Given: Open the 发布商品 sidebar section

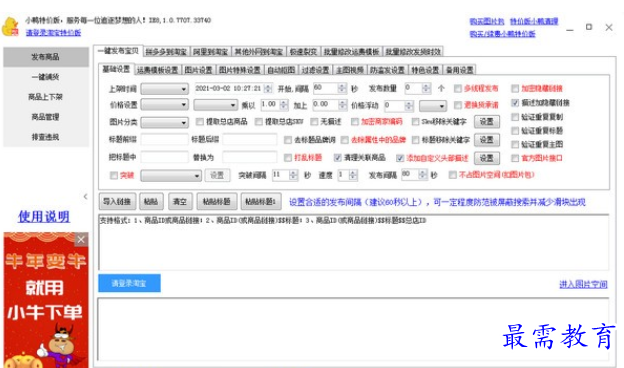Looking at the screenshot, I should click(x=46, y=57).
